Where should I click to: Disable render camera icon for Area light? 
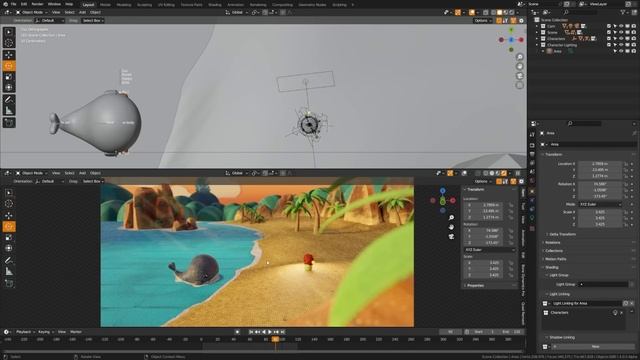click(x=633, y=51)
